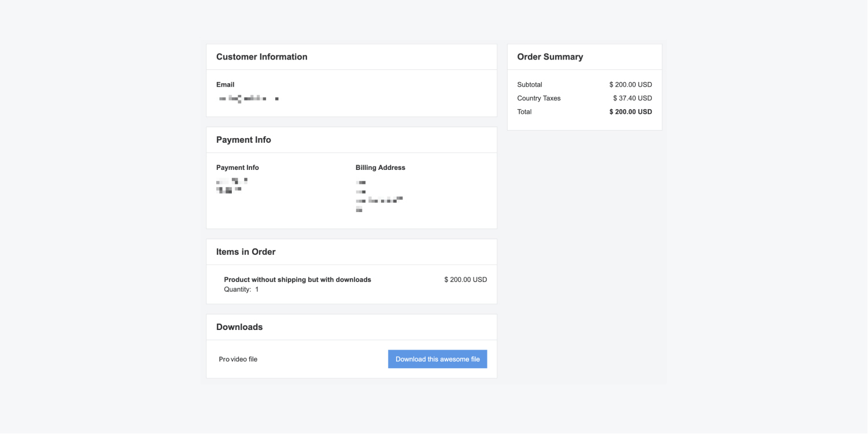Click the Country Taxes label

pos(538,98)
